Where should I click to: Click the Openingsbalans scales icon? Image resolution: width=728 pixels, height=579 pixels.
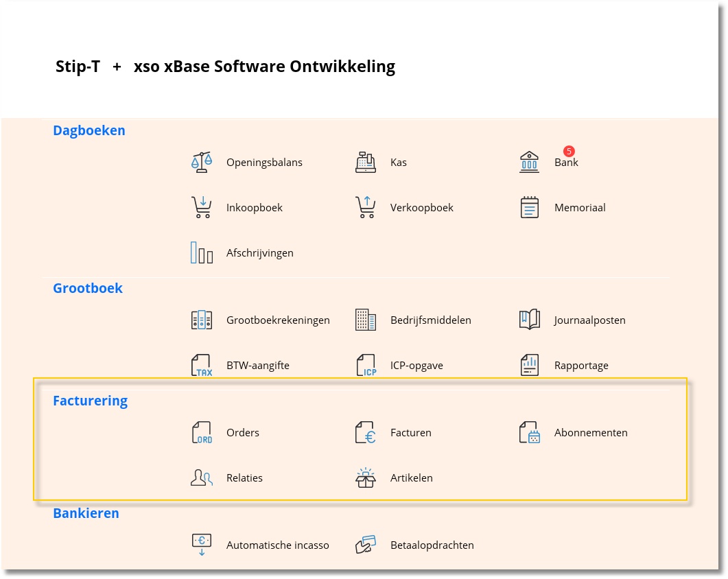coord(202,163)
